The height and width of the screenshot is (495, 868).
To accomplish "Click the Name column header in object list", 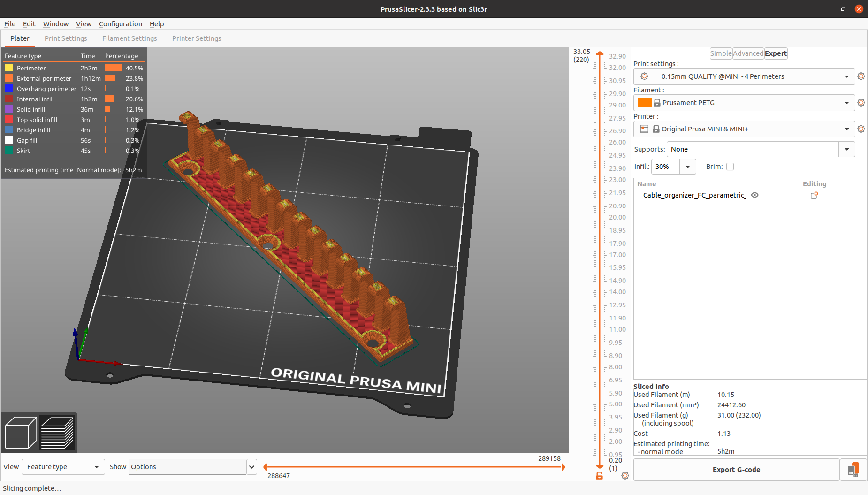I will (x=647, y=184).
